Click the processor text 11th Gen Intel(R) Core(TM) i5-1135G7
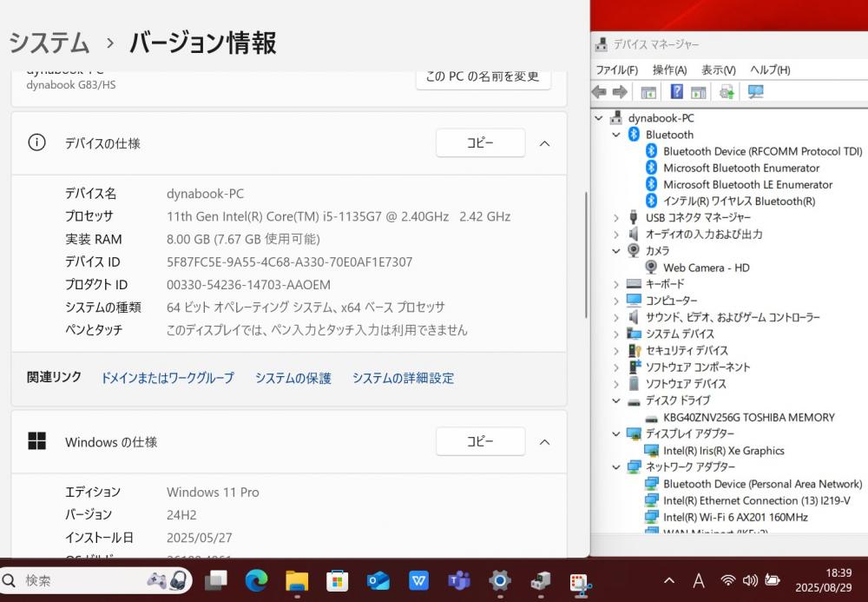868x602 pixels. click(274, 216)
